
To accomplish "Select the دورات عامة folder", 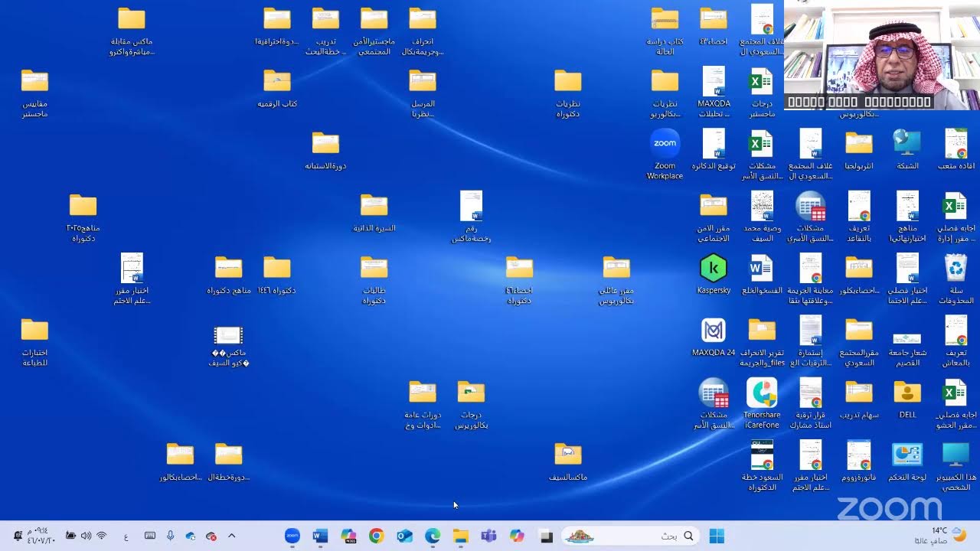I will [423, 404].
